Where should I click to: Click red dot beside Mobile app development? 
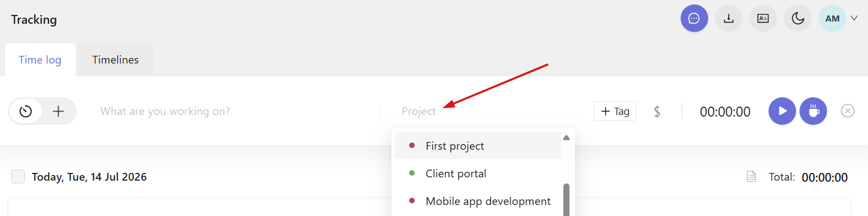[412, 201]
